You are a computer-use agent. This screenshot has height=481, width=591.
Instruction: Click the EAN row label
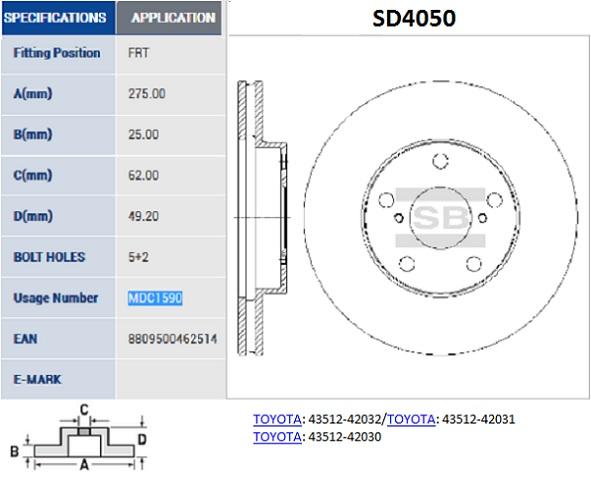tap(25, 339)
